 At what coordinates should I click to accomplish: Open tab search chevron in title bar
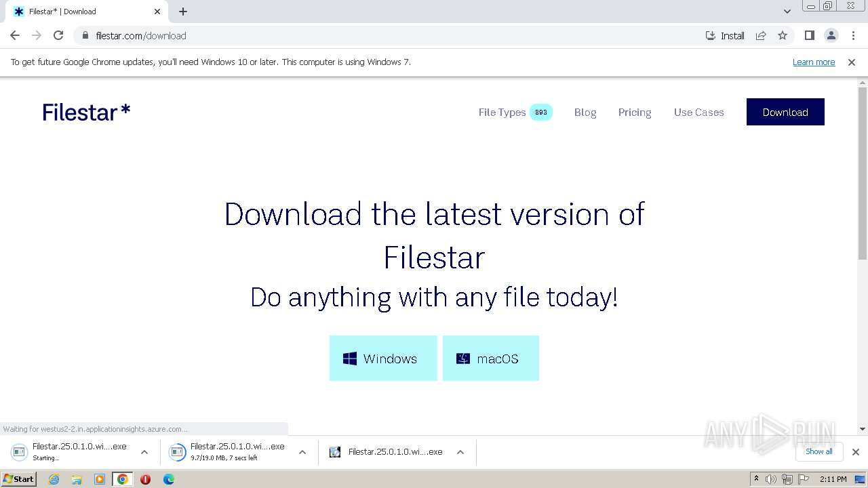click(x=787, y=12)
